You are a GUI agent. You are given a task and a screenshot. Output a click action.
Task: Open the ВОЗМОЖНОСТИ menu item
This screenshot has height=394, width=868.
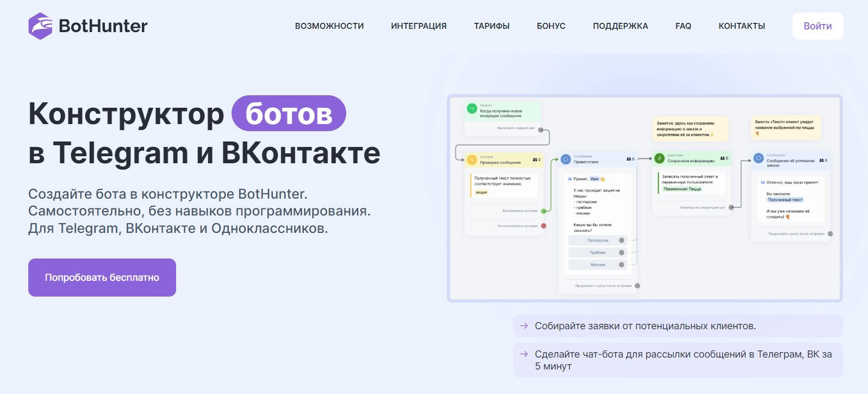(329, 26)
